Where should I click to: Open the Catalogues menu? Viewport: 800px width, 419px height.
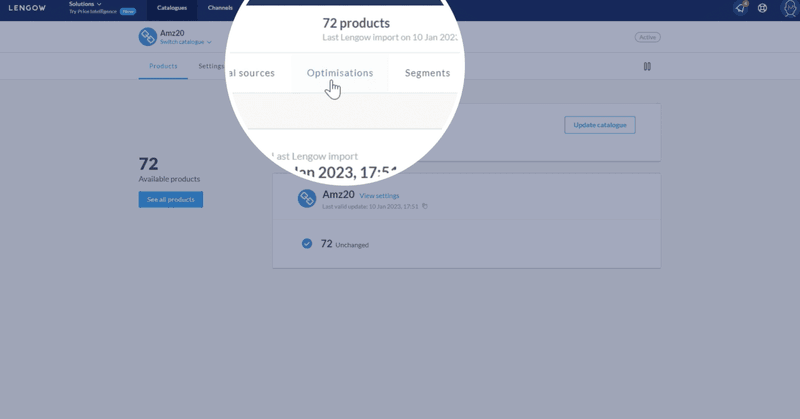[172, 8]
